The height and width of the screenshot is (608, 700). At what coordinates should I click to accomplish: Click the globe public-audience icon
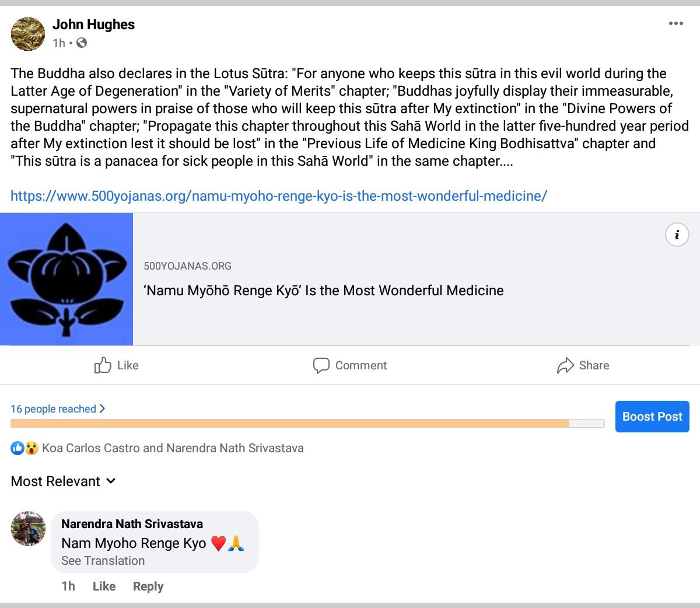pos(82,43)
